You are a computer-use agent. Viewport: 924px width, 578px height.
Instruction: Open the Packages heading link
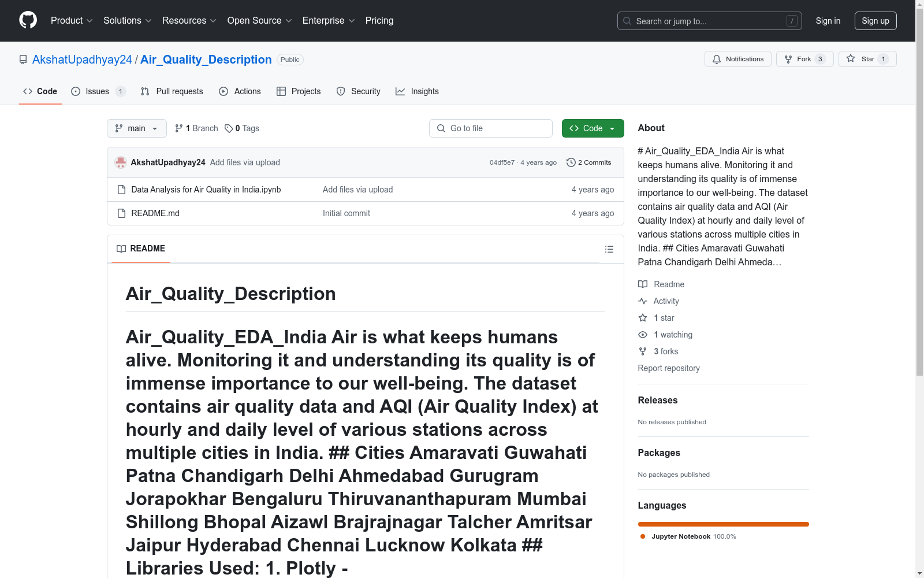(x=659, y=453)
